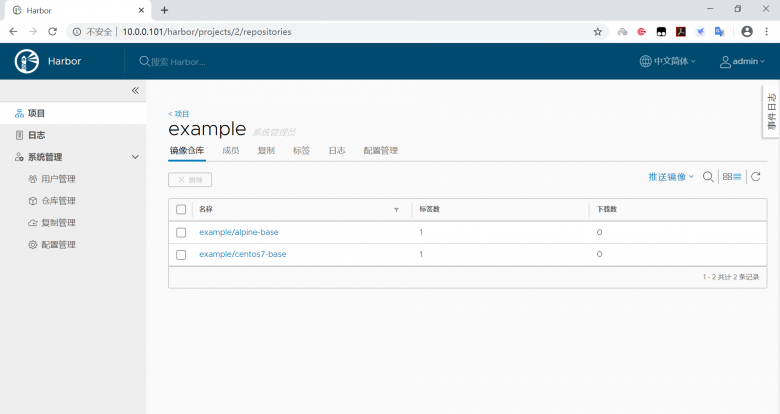Click repository filter search icon
This screenshot has height=414, width=780.
pyautogui.click(x=708, y=177)
